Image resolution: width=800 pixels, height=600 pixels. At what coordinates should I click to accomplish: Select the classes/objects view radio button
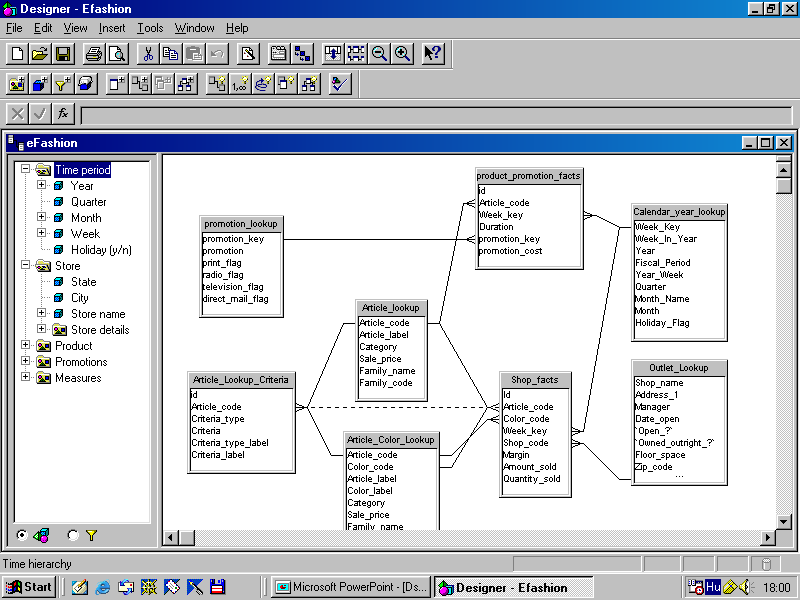(21, 535)
